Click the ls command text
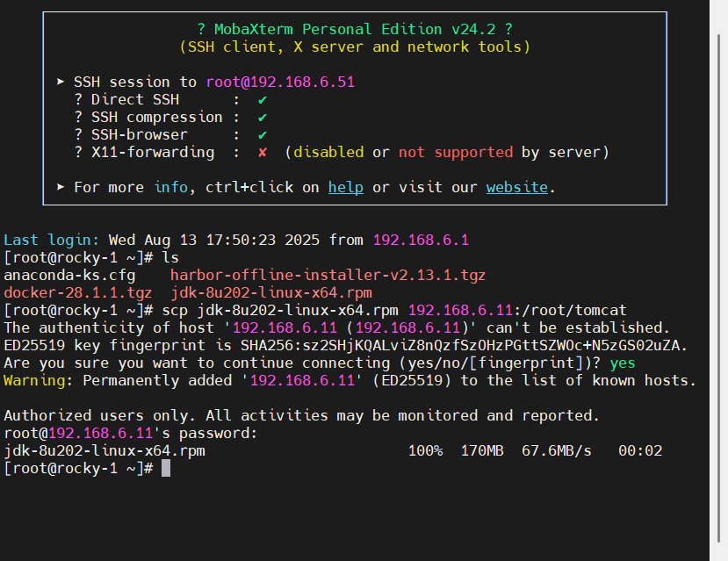Viewport: 728px width, 561px height. click(x=170, y=257)
